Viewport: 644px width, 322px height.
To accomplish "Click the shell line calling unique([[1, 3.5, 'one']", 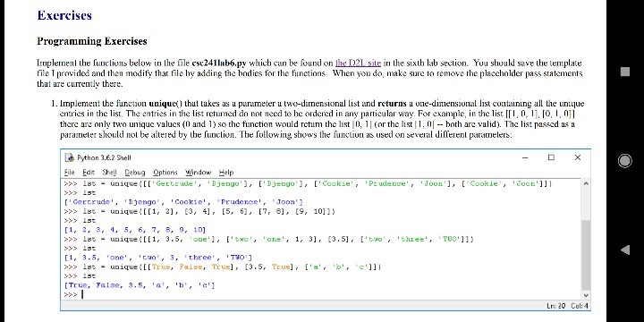I will pos(268,239).
